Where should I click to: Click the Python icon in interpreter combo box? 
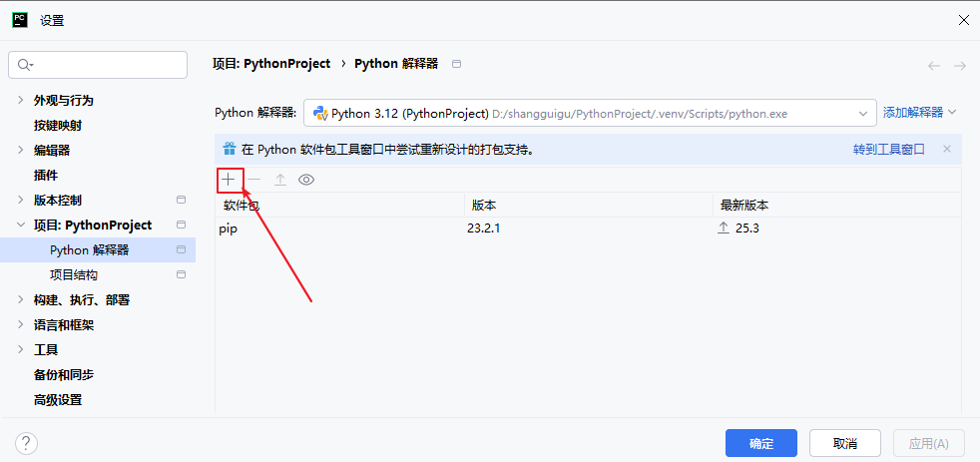pyautogui.click(x=320, y=114)
